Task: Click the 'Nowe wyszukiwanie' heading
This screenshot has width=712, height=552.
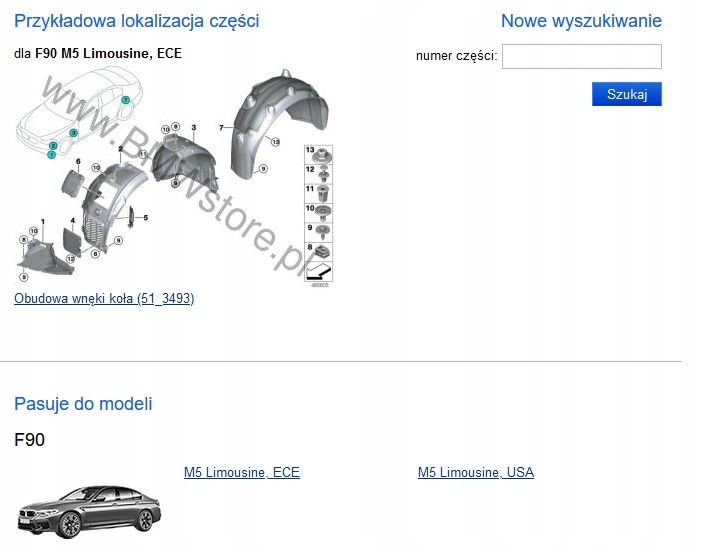Action: pyautogui.click(x=581, y=21)
